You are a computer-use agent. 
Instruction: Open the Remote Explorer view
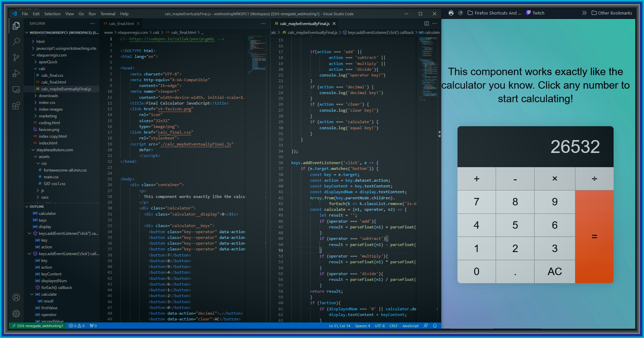[x=16, y=90]
